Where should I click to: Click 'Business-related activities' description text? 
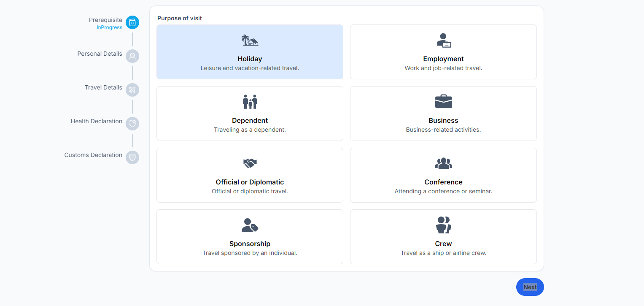coord(443,130)
